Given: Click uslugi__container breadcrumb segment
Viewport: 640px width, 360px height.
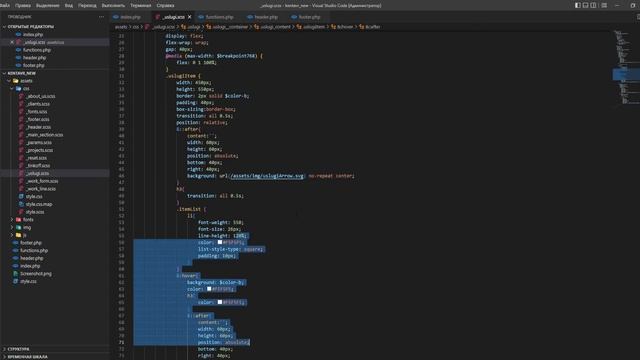Looking at the screenshot, I should [231, 27].
